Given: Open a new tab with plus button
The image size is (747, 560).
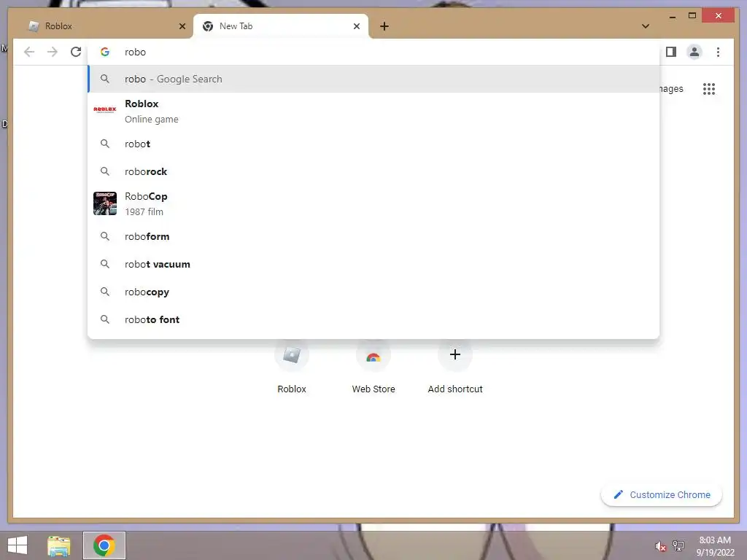Looking at the screenshot, I should [384, 26].
